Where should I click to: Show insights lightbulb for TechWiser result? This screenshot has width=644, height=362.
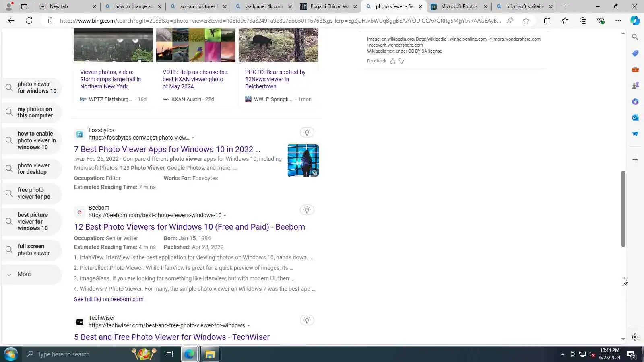pos(307,320)
